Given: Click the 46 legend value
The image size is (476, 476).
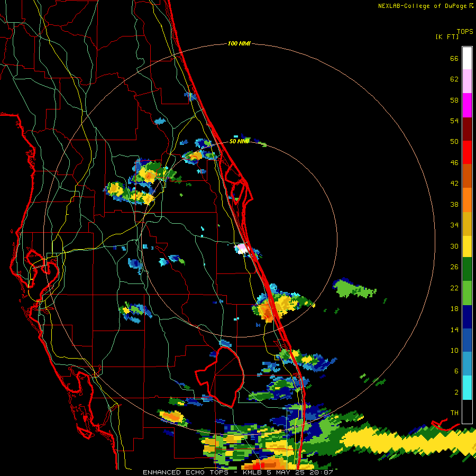Looking at the screenshot, I should [x=454, y=163].
